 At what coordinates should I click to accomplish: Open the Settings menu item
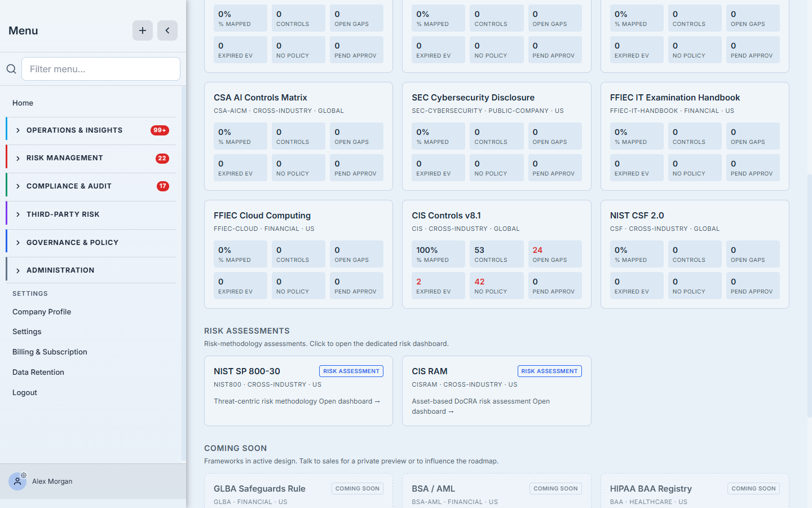click(27, 332)
